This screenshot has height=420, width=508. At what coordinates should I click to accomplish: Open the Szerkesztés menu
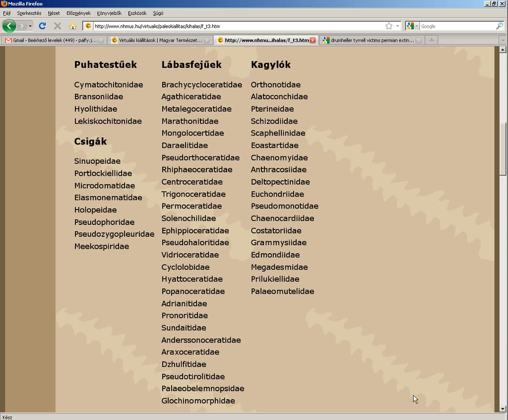[29, 13]
